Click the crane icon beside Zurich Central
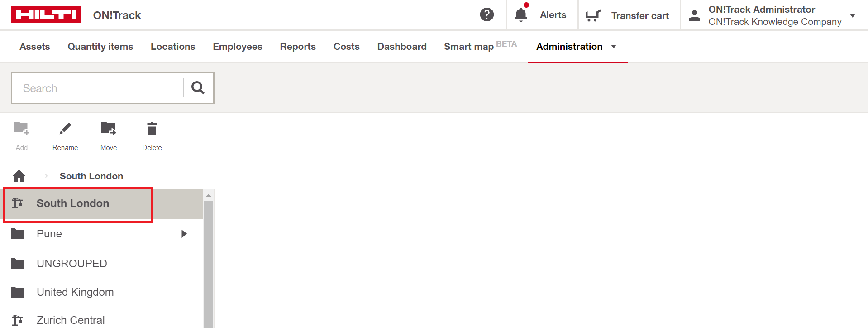The height and width of the screenshot is (328, 868). pos(18,320)
